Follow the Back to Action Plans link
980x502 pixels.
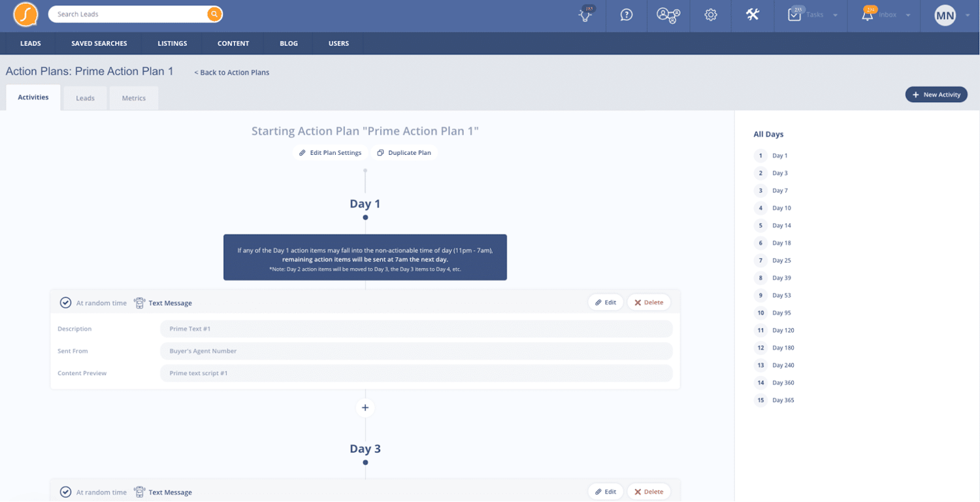pyautogui.click(x=231, y=72)
